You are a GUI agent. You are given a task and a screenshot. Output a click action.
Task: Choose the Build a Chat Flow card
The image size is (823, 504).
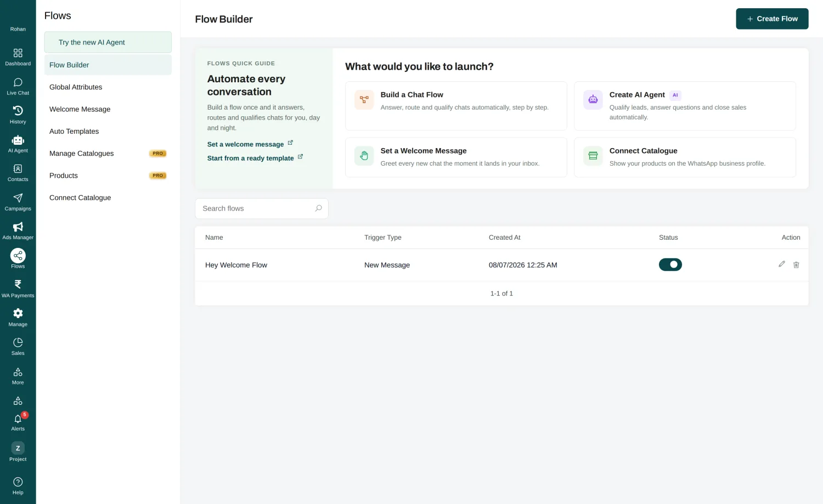pyautogui.click(x=455, y=106)
